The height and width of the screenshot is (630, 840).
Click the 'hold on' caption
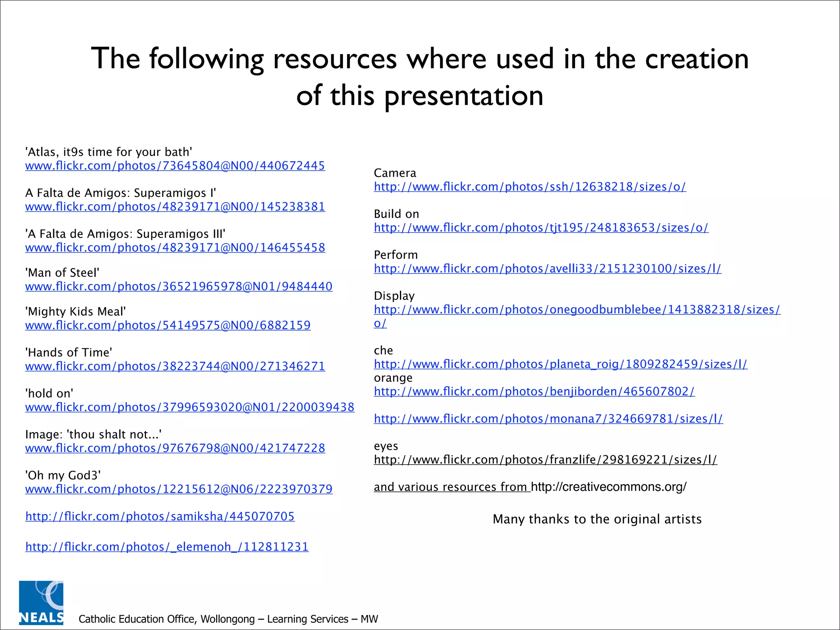pyautogui.click(x=49, y=394)
